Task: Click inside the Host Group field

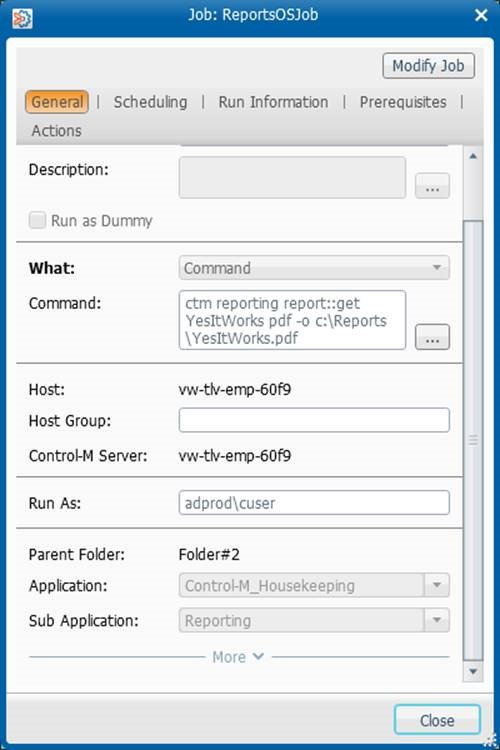Action: pyautogui.click(x=314, y=420)
